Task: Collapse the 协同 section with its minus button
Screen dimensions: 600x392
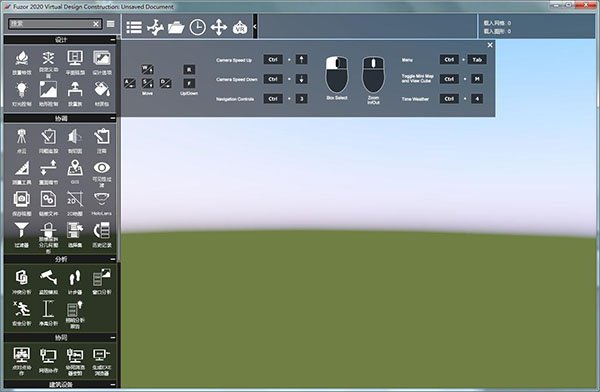Action: [112, 338]
